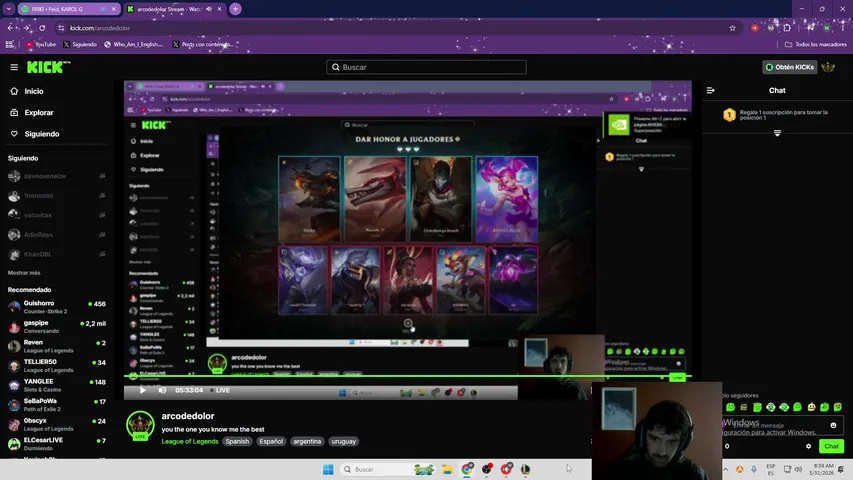Open TELLIER50 recommended channel

pyautogui.click(x=57, y=366)
